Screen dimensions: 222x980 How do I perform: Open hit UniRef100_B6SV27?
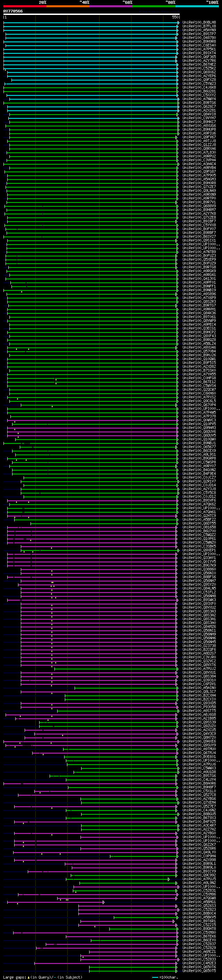point(199,237)
